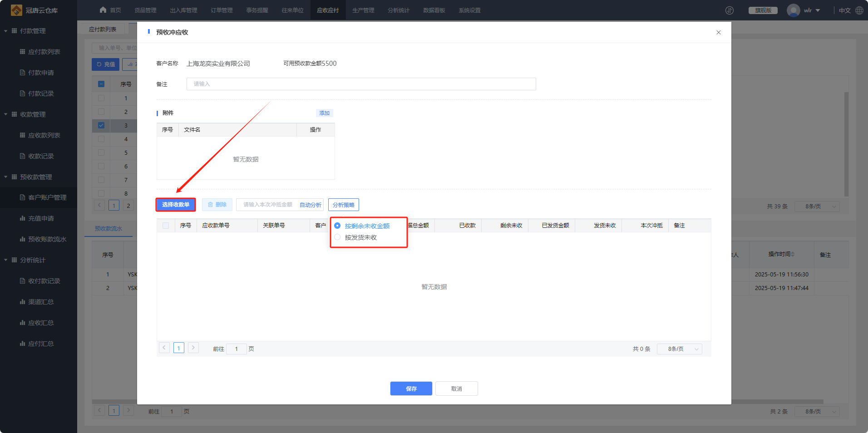Open 8条/页 page size dropdown in dialog

[680, 349]
